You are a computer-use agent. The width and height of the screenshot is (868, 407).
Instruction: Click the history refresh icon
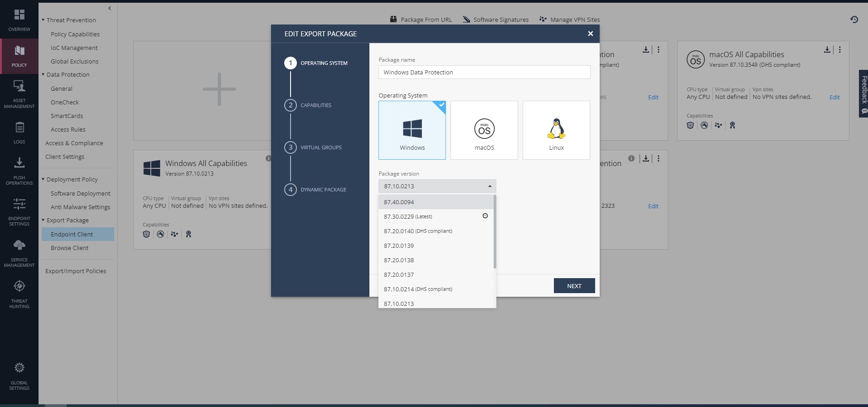tap(854, 20)
